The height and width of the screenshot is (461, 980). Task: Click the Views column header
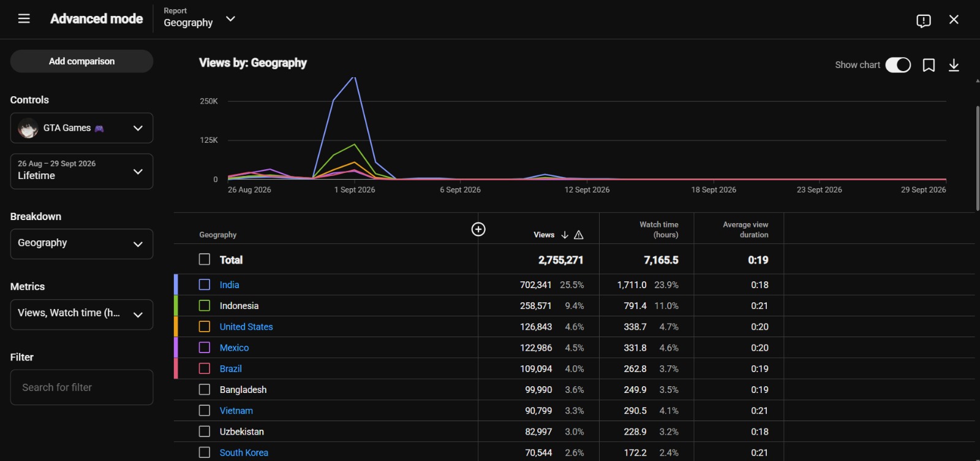(x=544, y=235)
